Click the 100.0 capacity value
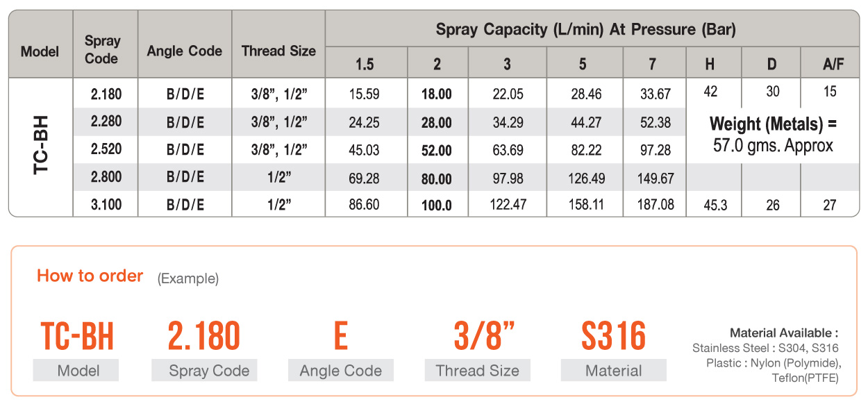Viewport: 868px width, 411px height. click(x=437, y=205)
